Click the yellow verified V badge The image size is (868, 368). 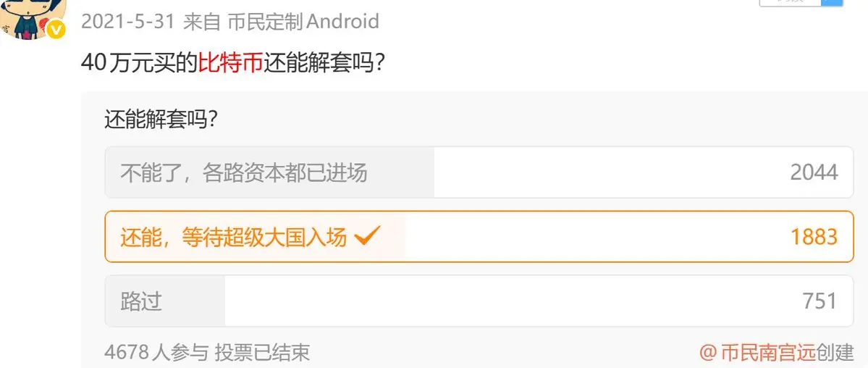click(x=55, y=30)
